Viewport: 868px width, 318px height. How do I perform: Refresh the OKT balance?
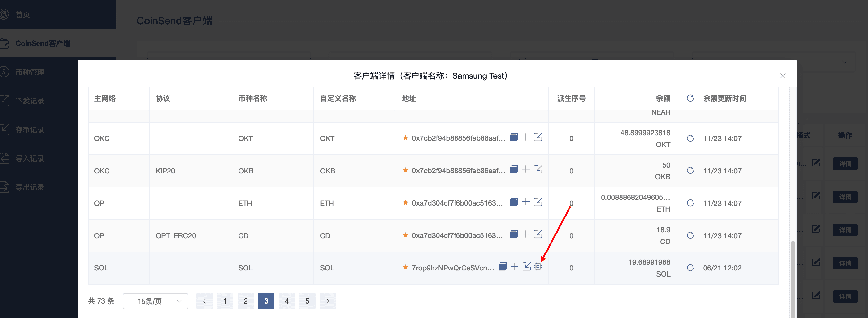click(690, 138)
